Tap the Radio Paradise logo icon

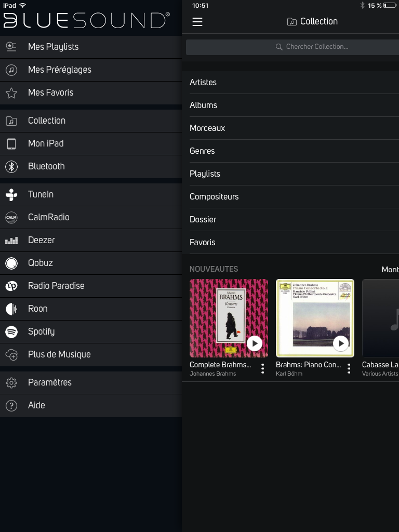point(11,286)
